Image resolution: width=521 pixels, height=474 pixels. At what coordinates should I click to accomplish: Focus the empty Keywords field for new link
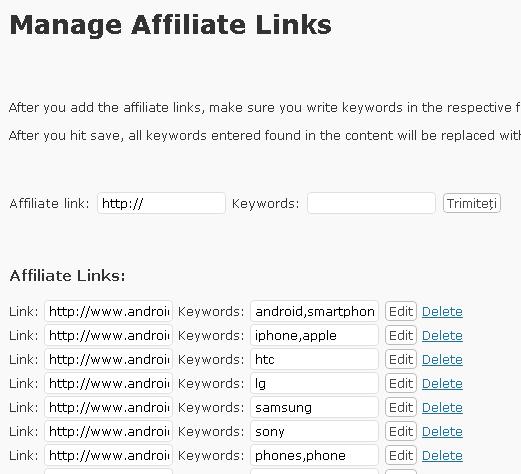(x=371, y=203)
